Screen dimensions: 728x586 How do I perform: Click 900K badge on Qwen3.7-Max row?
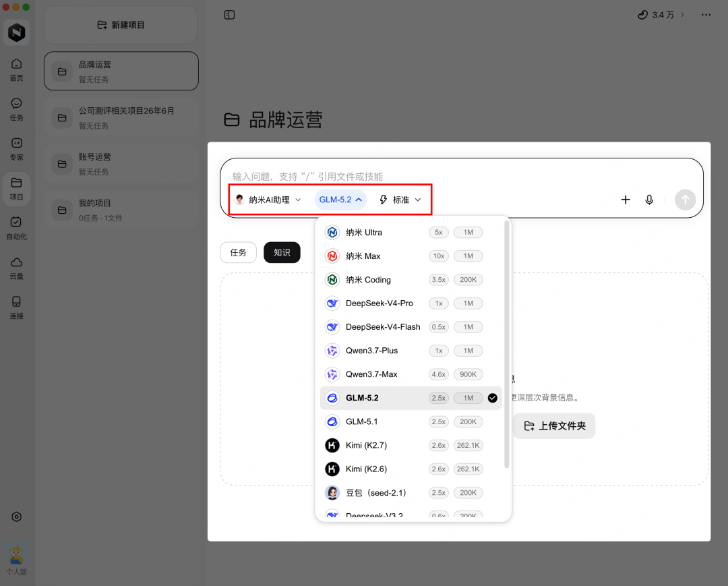[x=468, y=374]
